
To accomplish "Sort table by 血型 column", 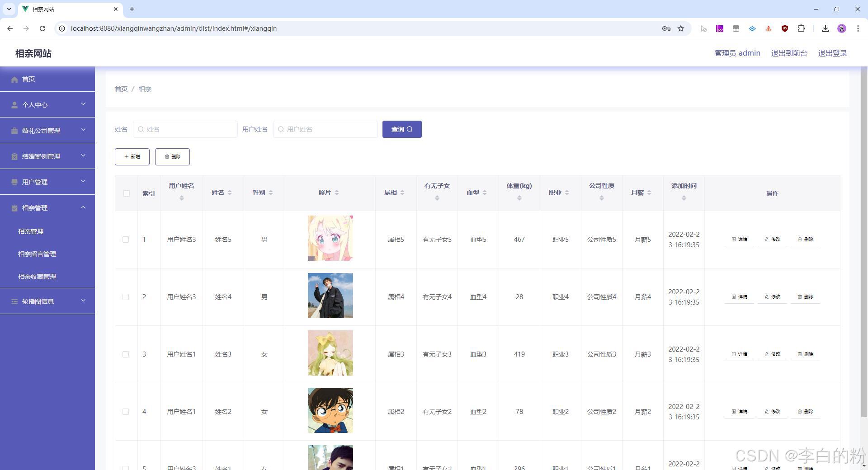I will point(485,193).
